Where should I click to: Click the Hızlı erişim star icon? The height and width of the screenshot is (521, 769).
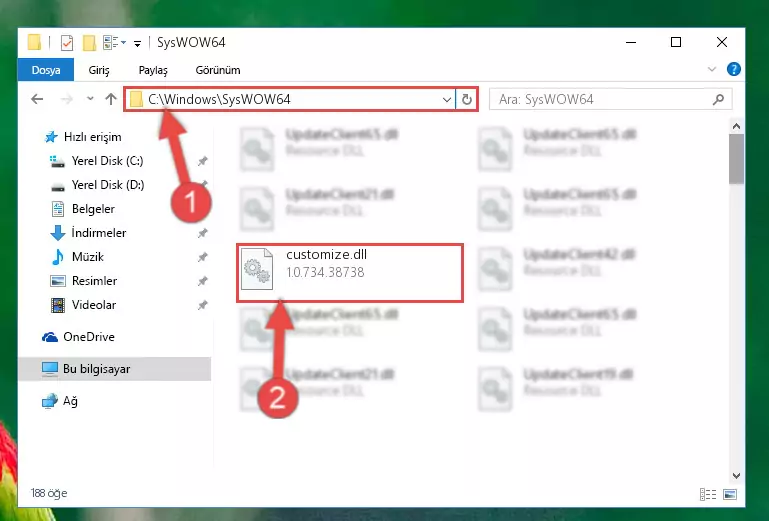[51, 137]
